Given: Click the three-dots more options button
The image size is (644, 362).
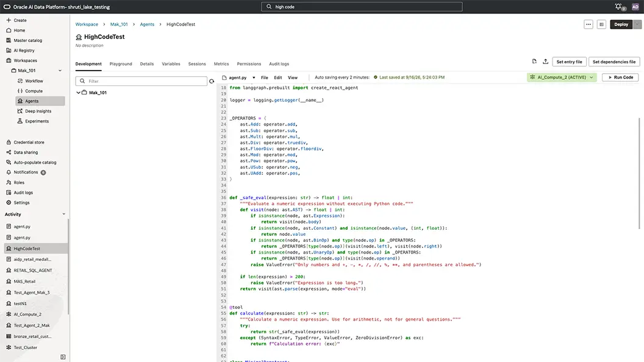Looking at the screenshot, I should 589,24.
